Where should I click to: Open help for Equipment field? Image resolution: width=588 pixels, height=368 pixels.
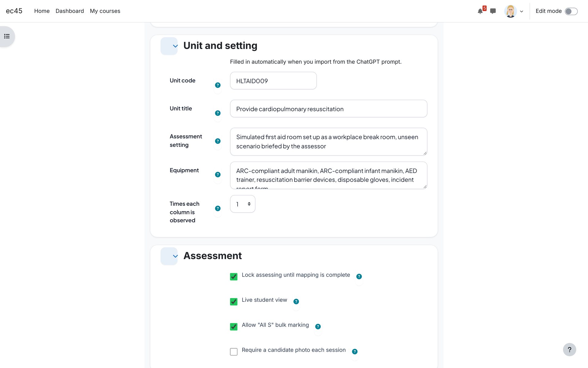(218, 174)
